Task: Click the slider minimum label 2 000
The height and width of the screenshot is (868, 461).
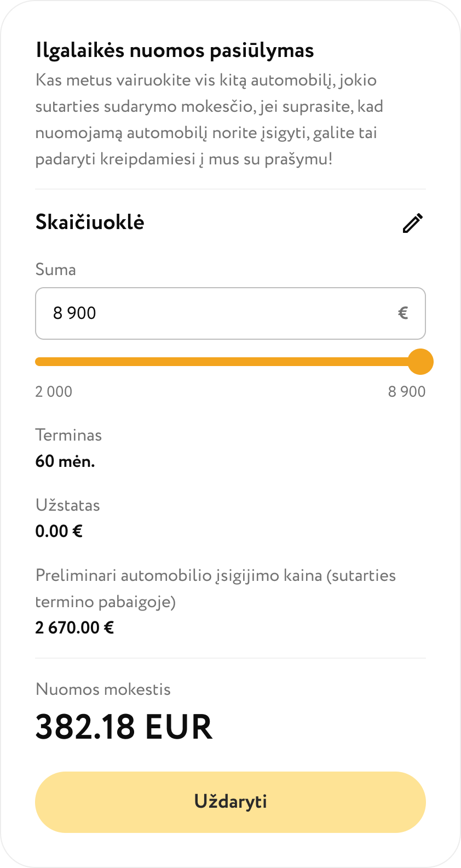Action: click(54, 391)
